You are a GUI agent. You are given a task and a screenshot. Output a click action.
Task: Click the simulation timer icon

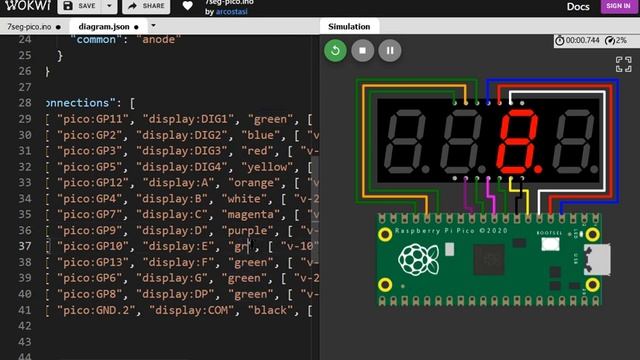click(560, 40)
